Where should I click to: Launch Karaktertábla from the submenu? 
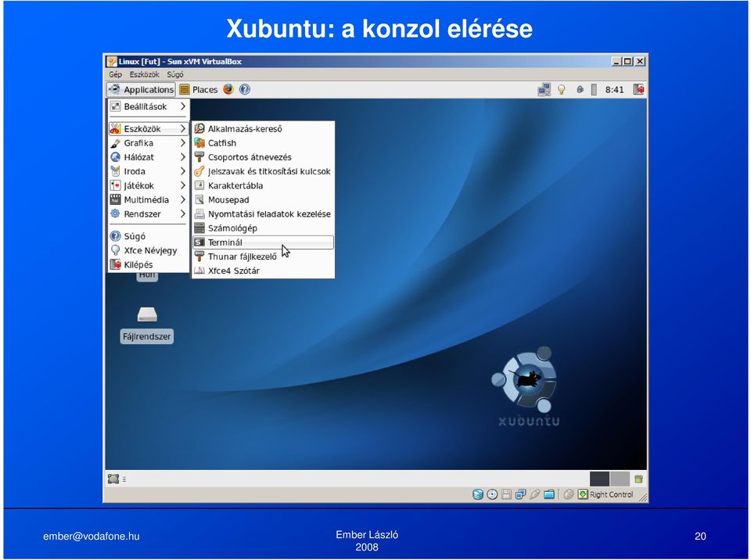point(263,185)
